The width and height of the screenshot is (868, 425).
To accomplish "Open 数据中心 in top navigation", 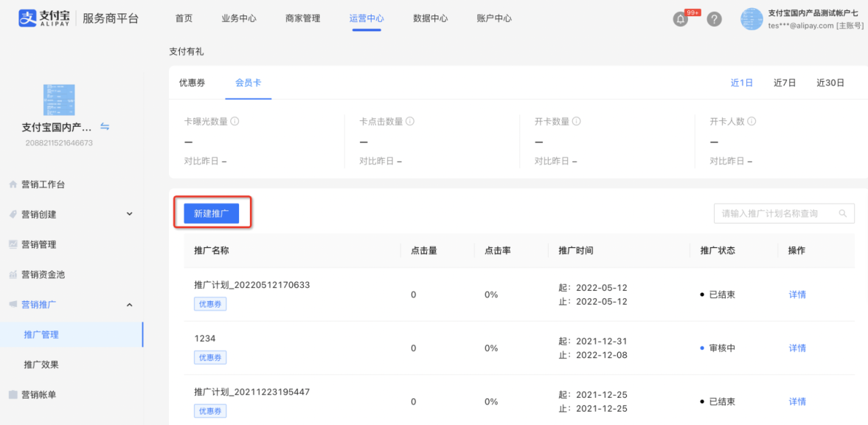I will 431,18.
